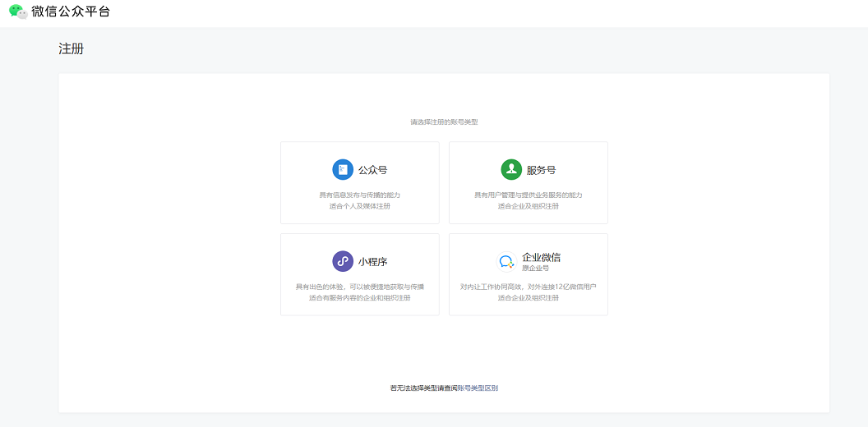
Task: Click the 原企业号 subtitle
Action: tap(535, 269)
